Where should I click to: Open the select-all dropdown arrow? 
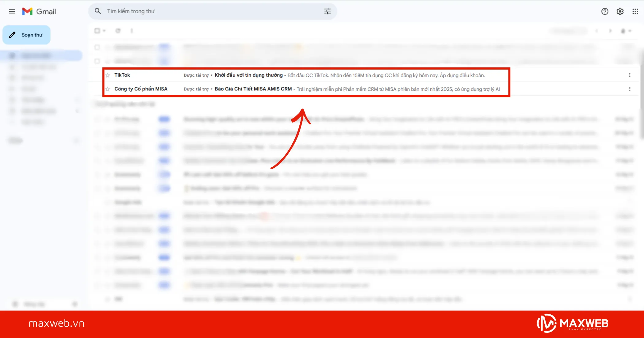click(104, 31)
